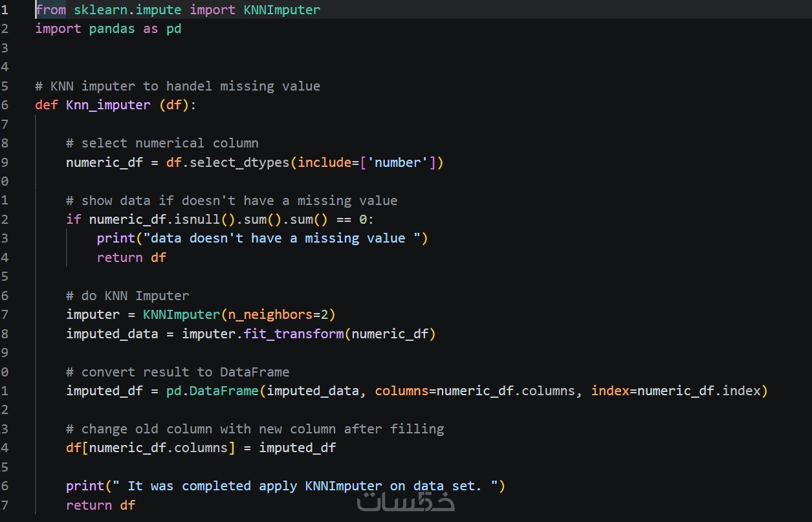812x522 pixels.
Task: Click the line number beside 'import pandas as pd'
Action: 5,29
